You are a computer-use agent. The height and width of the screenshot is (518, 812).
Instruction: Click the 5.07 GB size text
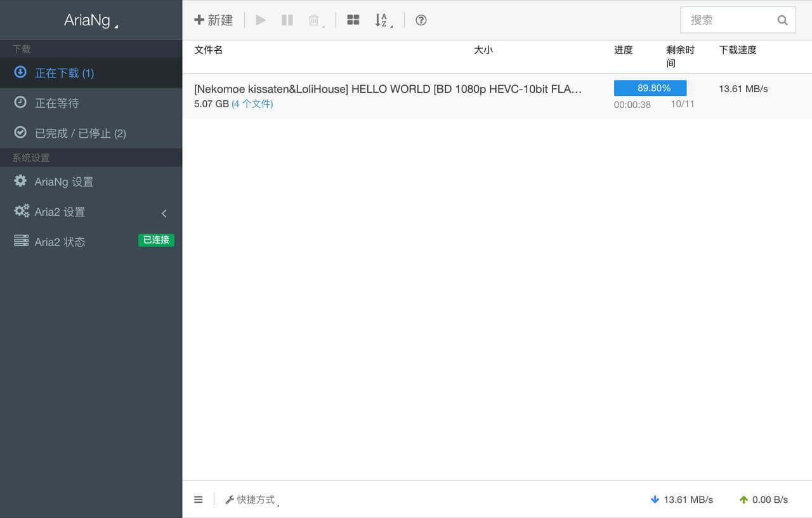(211, 103)
